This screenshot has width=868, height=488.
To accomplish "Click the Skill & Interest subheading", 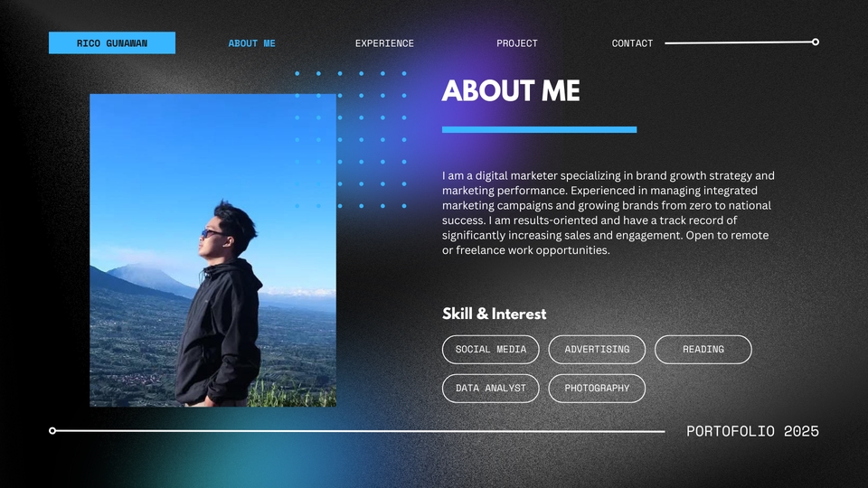I will pos(494,314).
